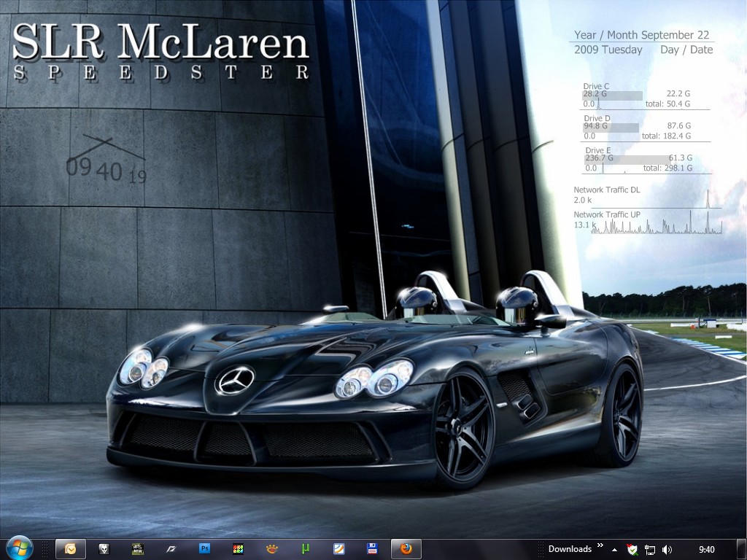This screenshot has height=560, width=747.
Task: Click the desktop clock widget 09 40
Action: pyautogui.click(x=107, y=160)
